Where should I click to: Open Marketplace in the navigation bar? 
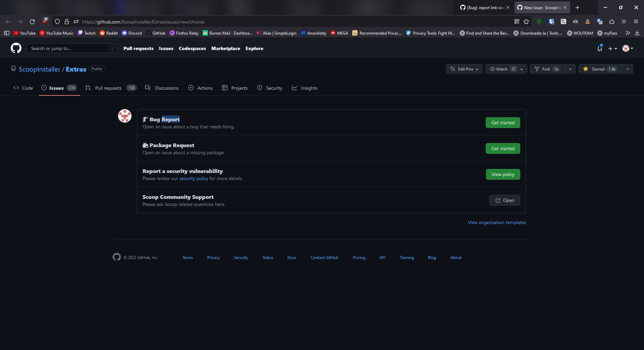225,48
